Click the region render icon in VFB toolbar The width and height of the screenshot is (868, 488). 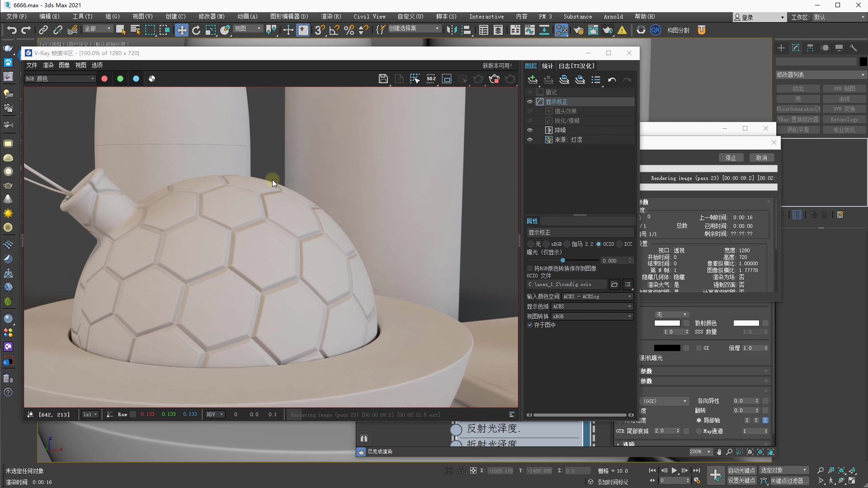tap(447, 79)
